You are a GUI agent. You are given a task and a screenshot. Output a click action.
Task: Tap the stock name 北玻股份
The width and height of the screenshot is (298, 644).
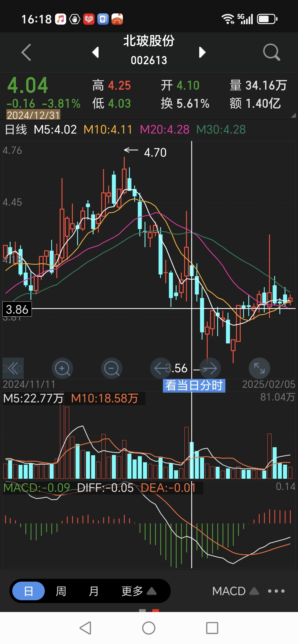149,41
